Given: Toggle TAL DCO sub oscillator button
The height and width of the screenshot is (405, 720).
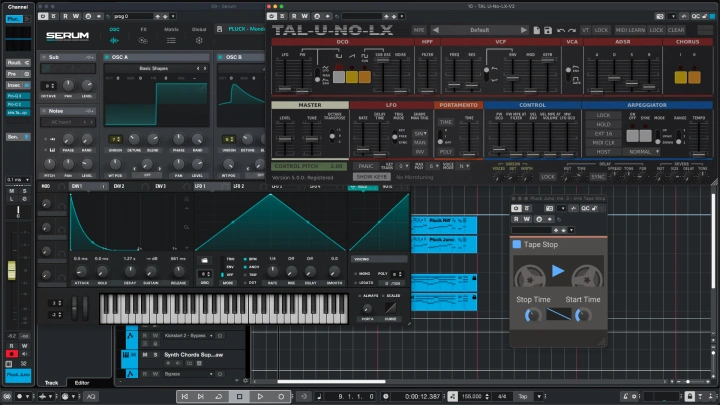Looking at the screenshot, I should [x=365, y=76].
